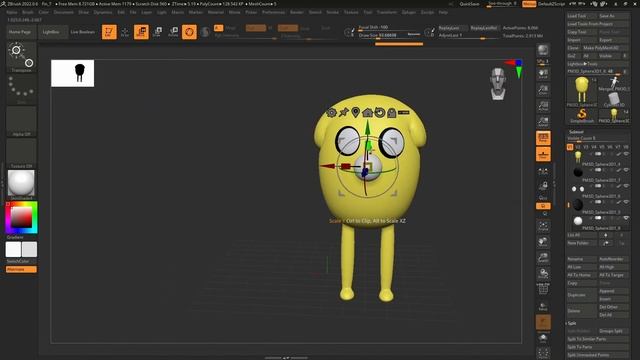The image size is (640, 360).
Task: Open the Transpose brush thumbnail
Action: click(21, 56)
